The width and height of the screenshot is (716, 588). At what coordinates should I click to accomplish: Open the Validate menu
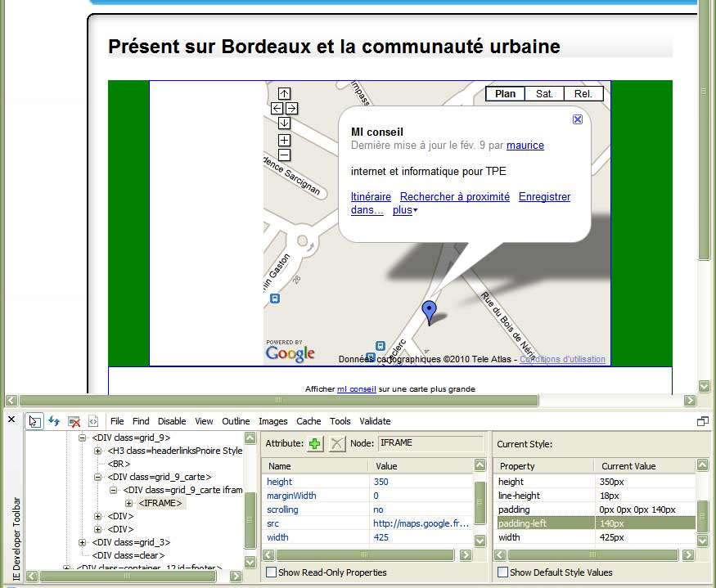point(375,421)
